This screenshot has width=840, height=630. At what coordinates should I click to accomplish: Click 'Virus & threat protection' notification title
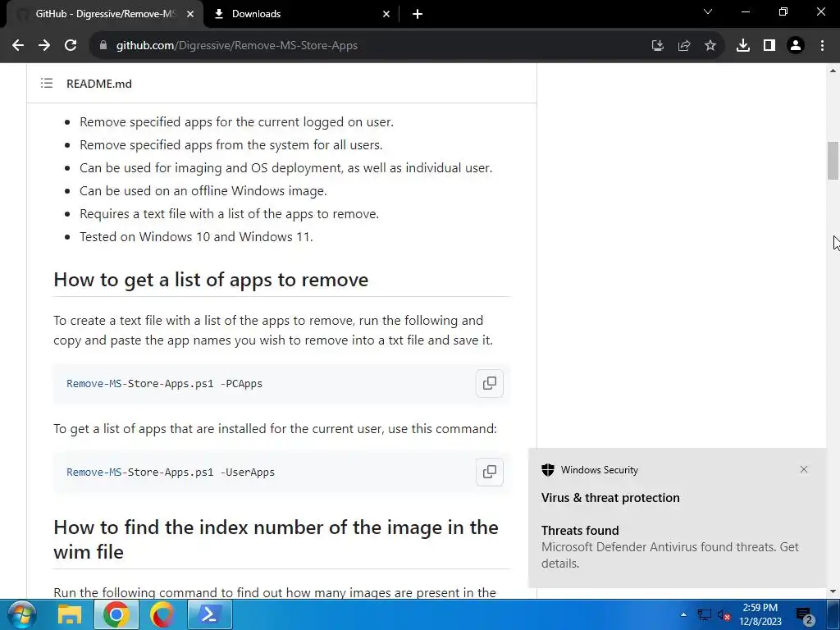pos(610,498)
